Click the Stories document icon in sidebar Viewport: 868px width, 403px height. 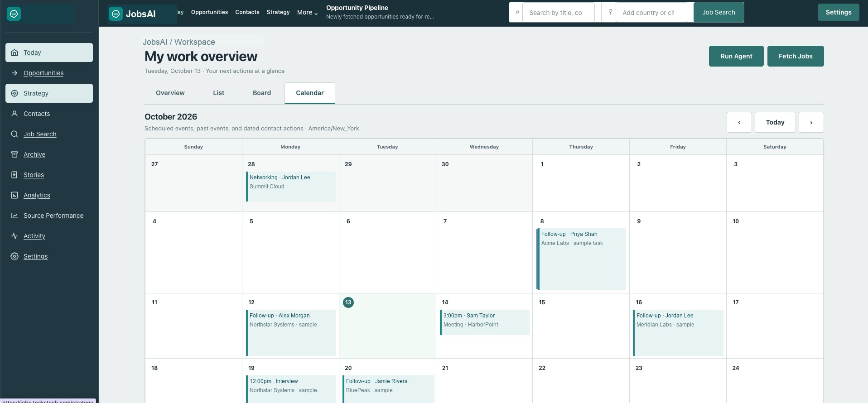[x=14, y=175]
